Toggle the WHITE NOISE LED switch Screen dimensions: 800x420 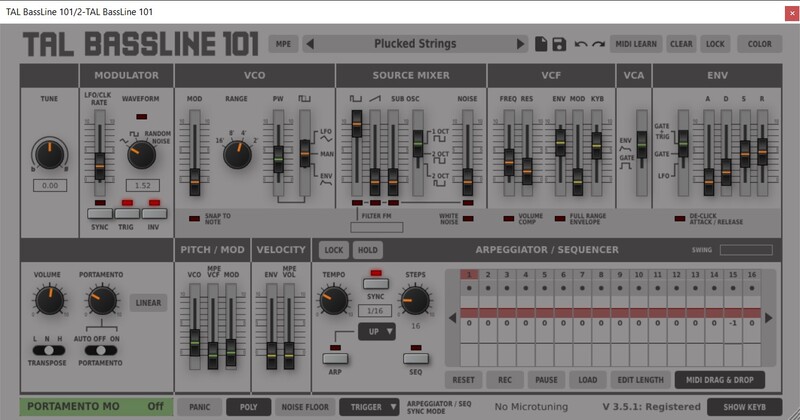coord(468,218)
